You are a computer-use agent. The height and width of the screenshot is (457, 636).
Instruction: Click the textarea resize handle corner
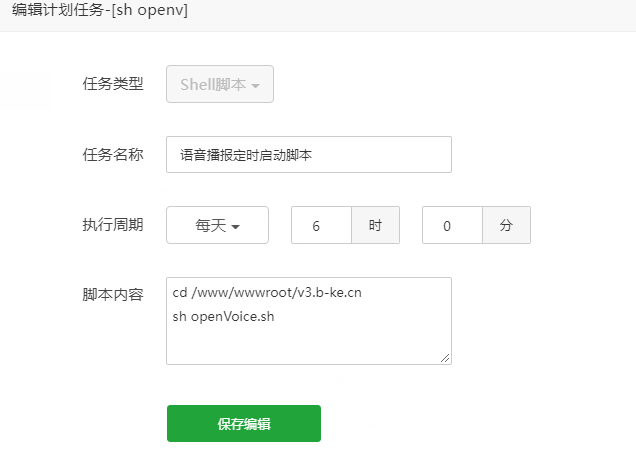[x=445, y=358]
